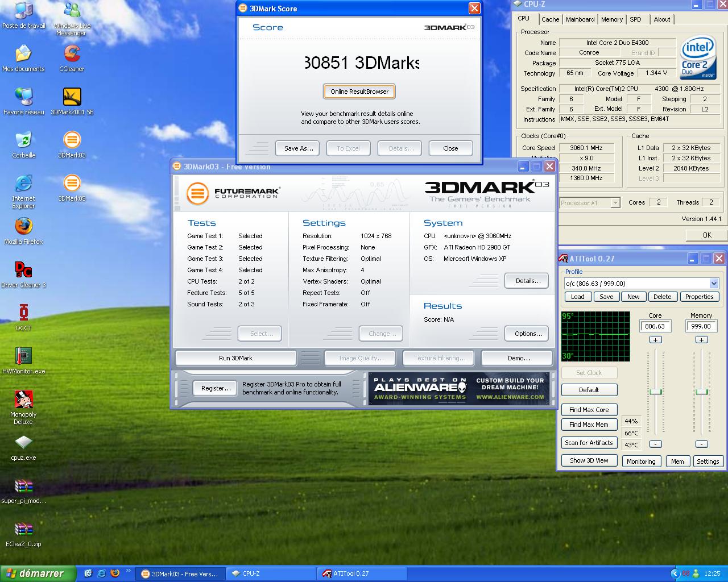Click the Online ResultBrowser button
This screenshot has width=728, height=582.
tap(359, 92)
